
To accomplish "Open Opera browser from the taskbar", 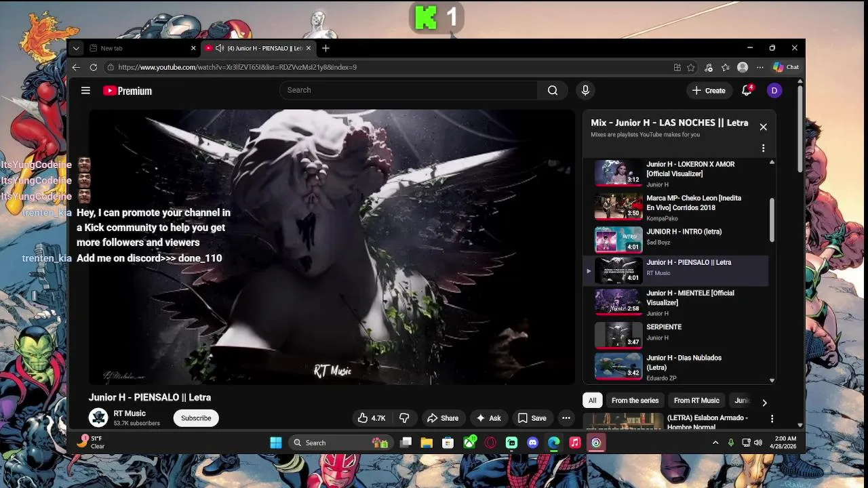I will [x=490, y=443].
